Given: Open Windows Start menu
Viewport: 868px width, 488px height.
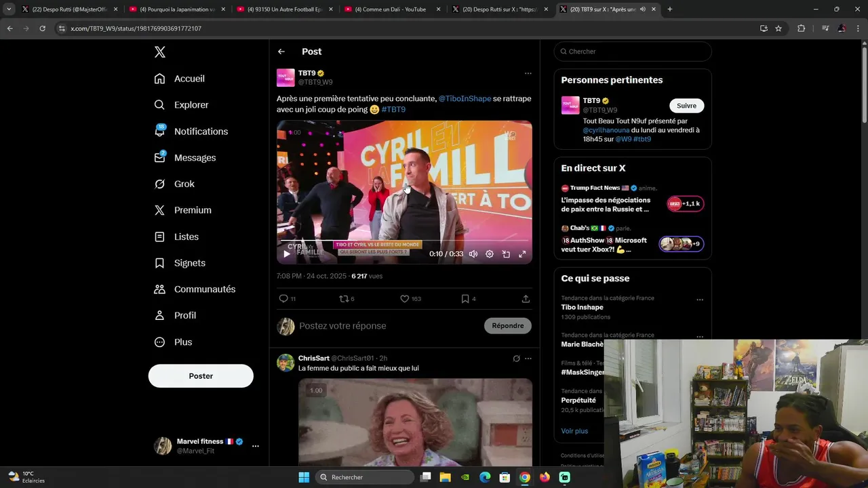Looking at the screenshot, I should [x=304, y=477].
